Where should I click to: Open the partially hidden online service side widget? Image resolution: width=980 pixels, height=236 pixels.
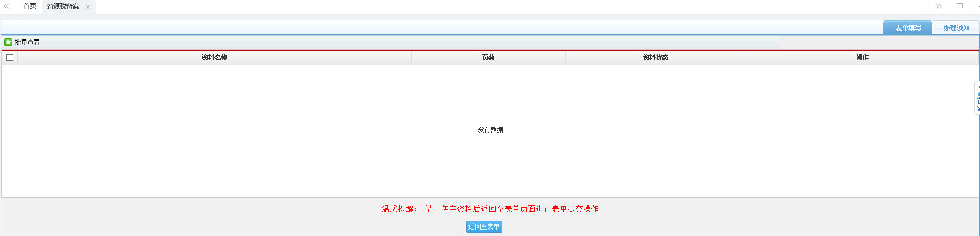977,98
